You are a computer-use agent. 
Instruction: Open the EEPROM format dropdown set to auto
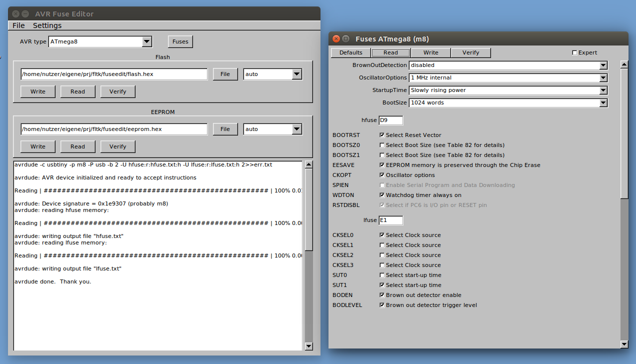(x=272, y=129)
